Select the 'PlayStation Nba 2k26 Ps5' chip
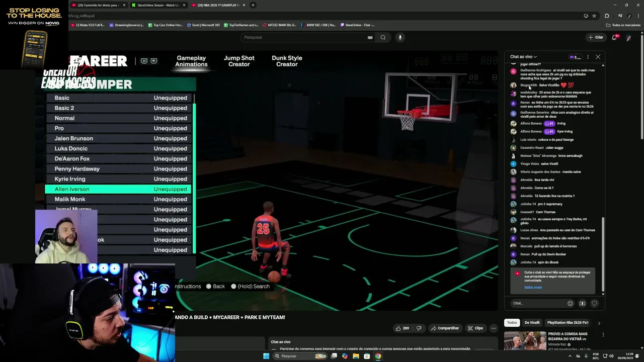 (x=568, y=323)
